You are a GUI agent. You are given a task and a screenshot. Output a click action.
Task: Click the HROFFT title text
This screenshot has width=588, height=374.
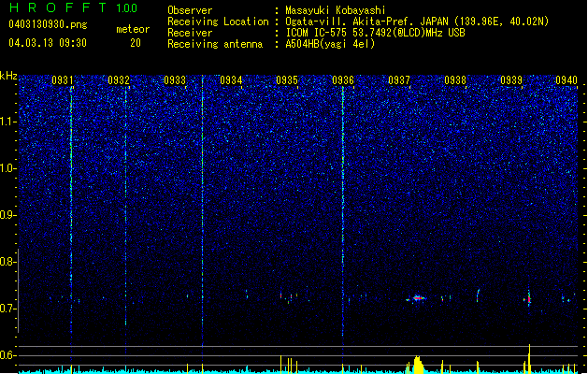(x=58, y=7)
